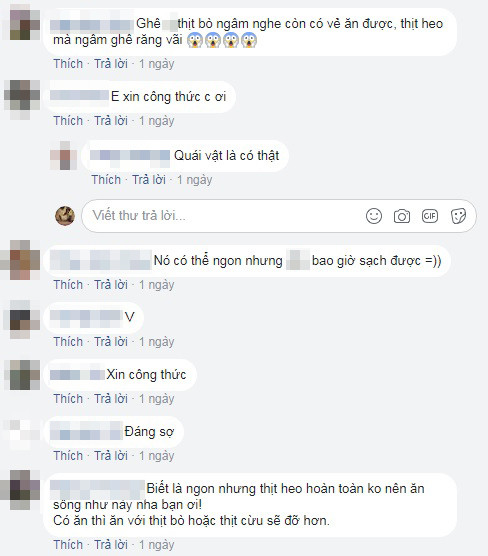Image resolution: width=488 pixels, height=556 pixels.
Task: Open the emoji picker in reply box
Action: tap(374, 216)
